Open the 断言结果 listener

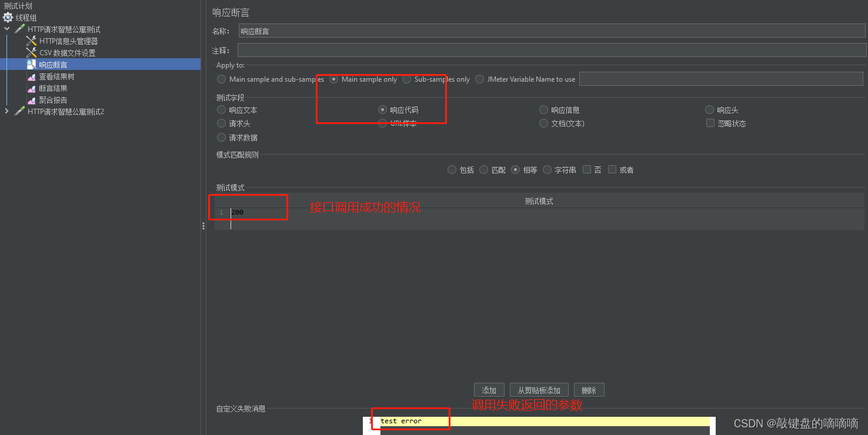coord(53,88)
